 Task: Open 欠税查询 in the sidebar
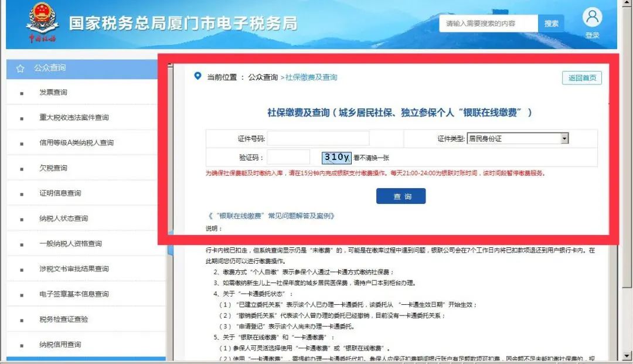(53, 168)
